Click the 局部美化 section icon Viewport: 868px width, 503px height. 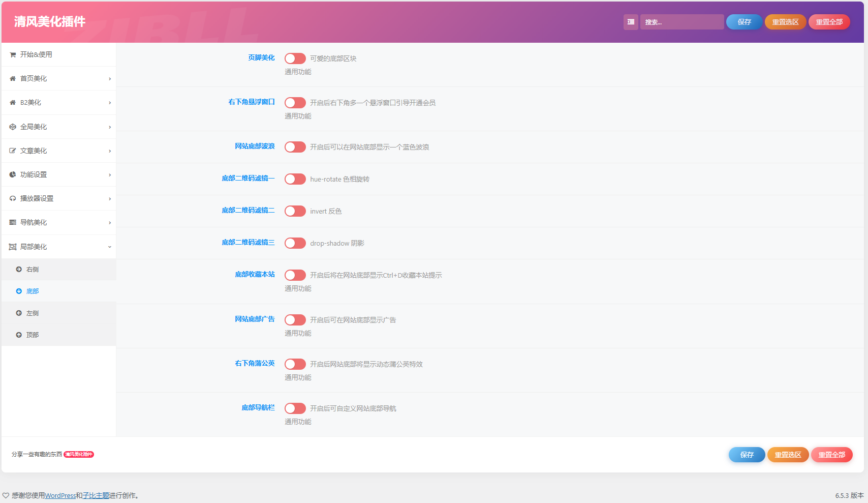pyautogui.click(x=13, y=246)
